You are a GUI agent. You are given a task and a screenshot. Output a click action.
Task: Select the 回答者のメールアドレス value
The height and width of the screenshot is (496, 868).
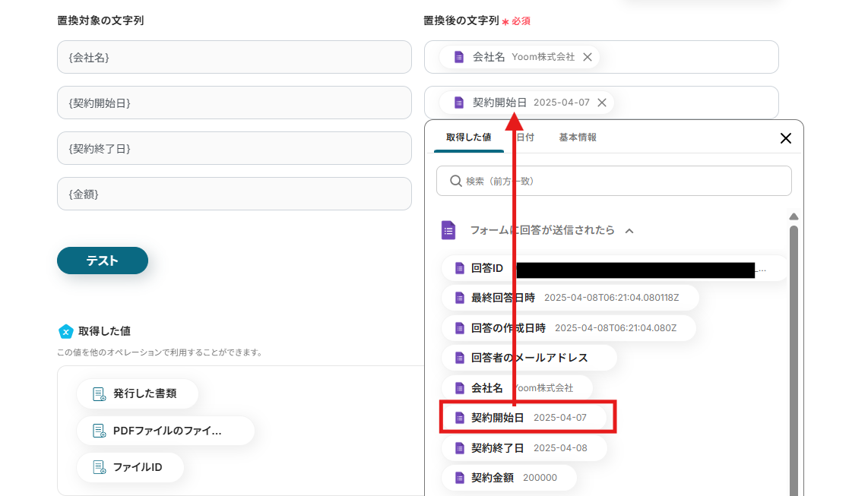tap(529, 358)
